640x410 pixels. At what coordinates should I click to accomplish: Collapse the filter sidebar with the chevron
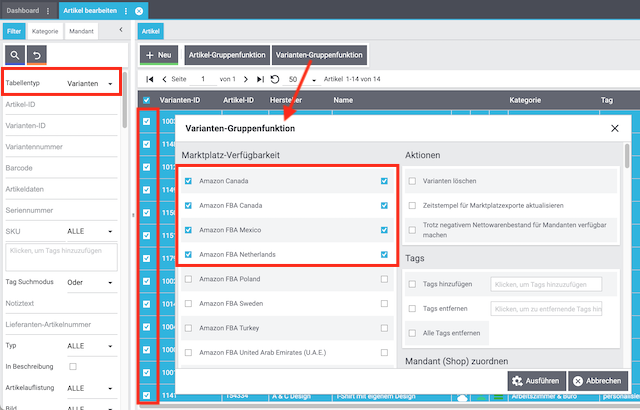(120, 31)
